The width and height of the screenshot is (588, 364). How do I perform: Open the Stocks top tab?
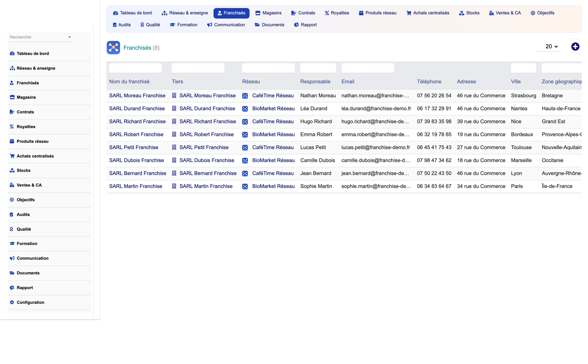(x=469, y=13)
